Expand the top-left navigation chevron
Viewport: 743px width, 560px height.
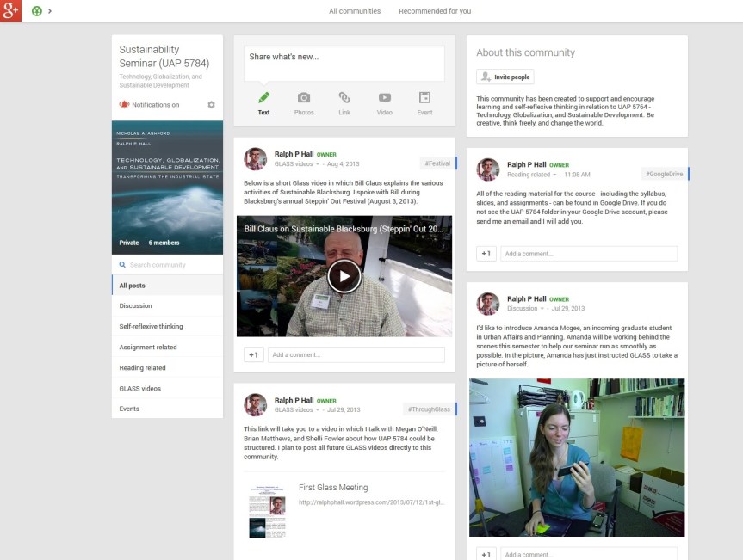[50, 11]
